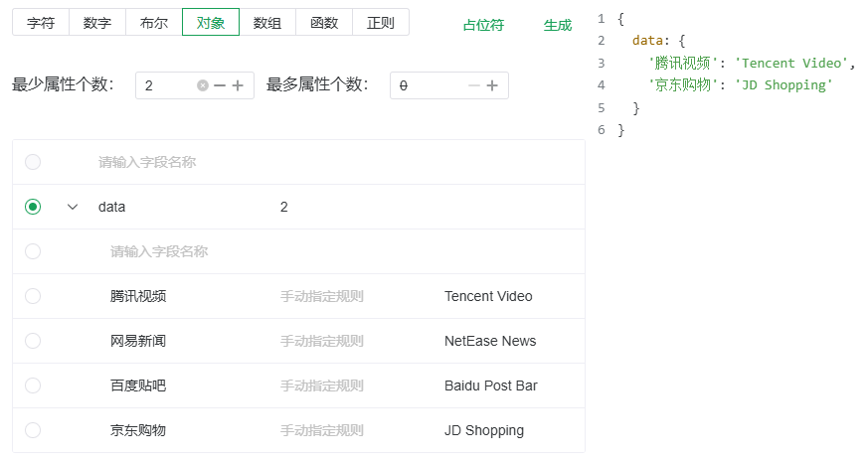The image size is (868, 462).
Task: Click the 百度贴吧 field name
Action: (x=138, y=385)
